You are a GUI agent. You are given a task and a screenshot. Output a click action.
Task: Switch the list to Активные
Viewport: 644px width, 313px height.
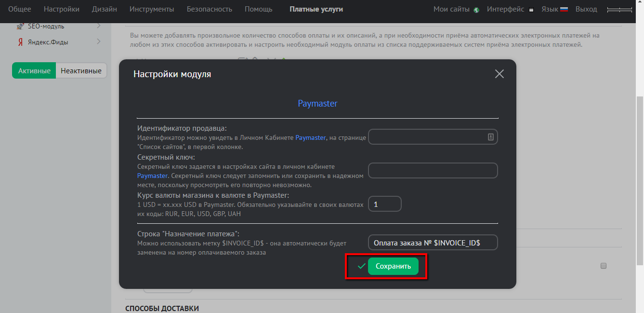point(34,70)
